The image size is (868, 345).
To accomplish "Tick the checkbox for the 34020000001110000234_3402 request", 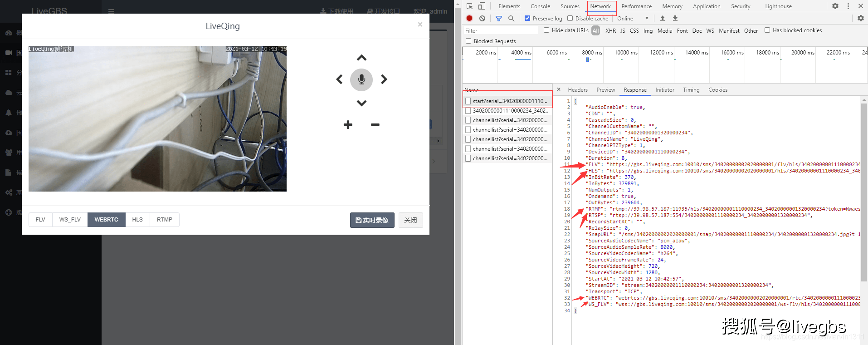I will [x=468, y=111].
